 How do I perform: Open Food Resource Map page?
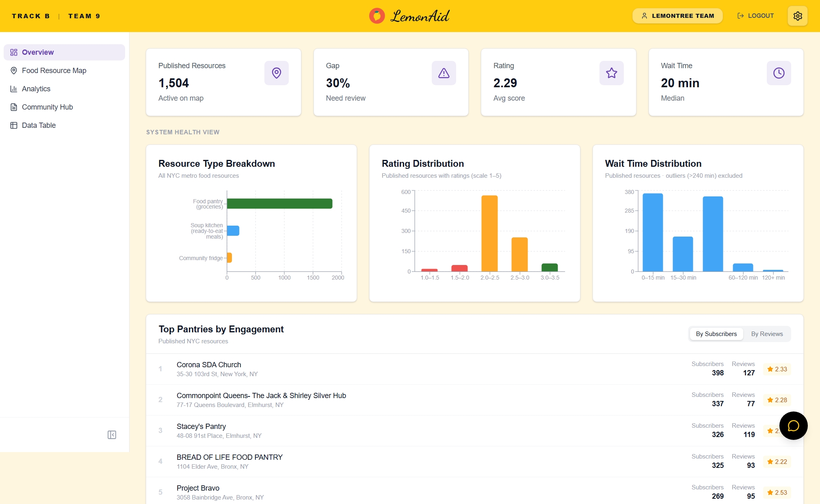(54, 71)
